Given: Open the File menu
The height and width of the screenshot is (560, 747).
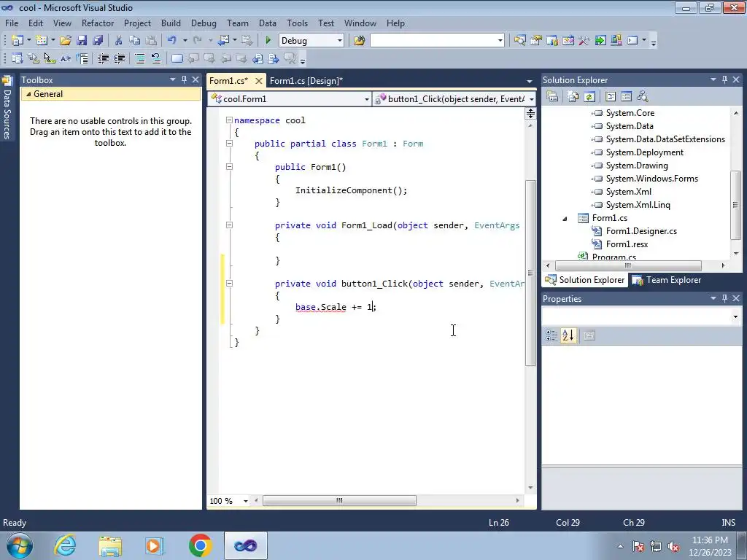Looking at the screenshot, I should coord(12,23).
